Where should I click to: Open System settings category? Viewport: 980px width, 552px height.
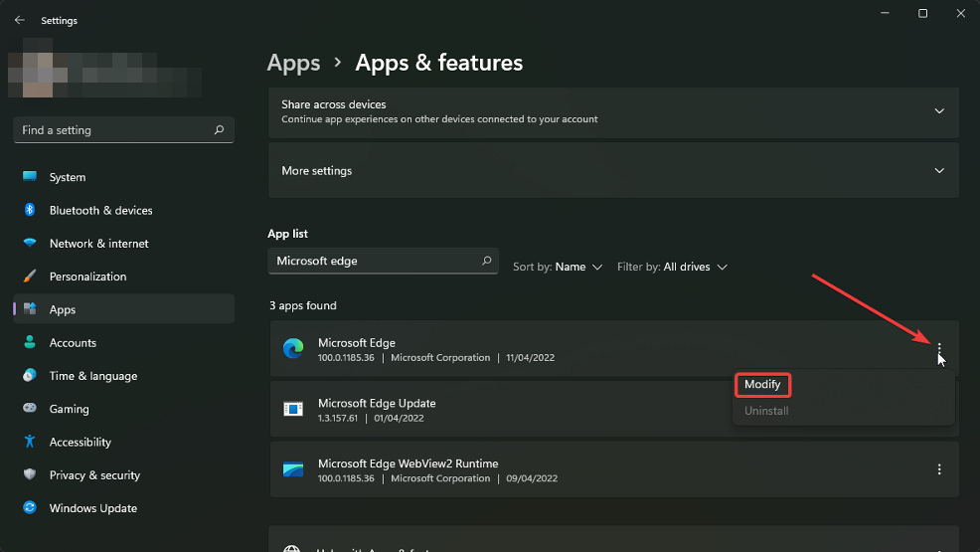124,177
